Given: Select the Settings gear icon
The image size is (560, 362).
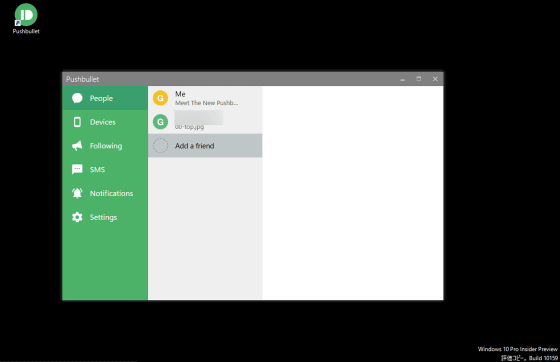Looking at the screenshot, I should click(77, 217).
